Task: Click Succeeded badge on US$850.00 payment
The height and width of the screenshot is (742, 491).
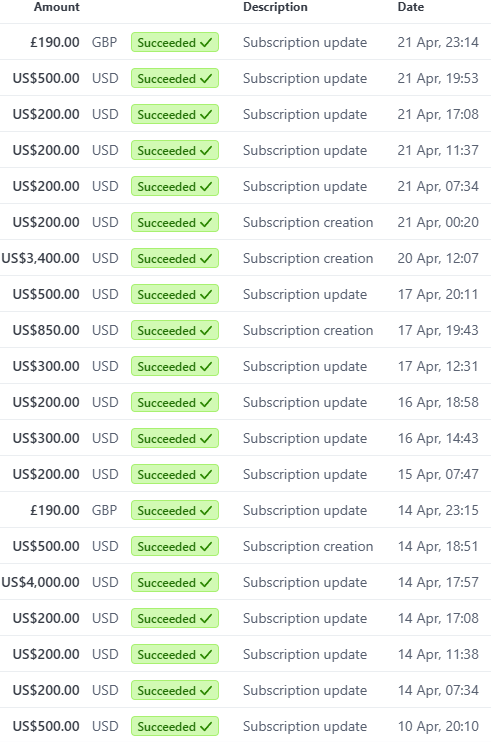Action: click(175, 330)
